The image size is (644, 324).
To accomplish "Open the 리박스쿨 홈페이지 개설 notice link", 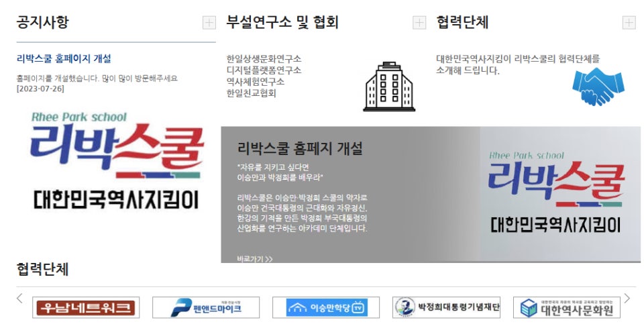I will tap(64, 59).
